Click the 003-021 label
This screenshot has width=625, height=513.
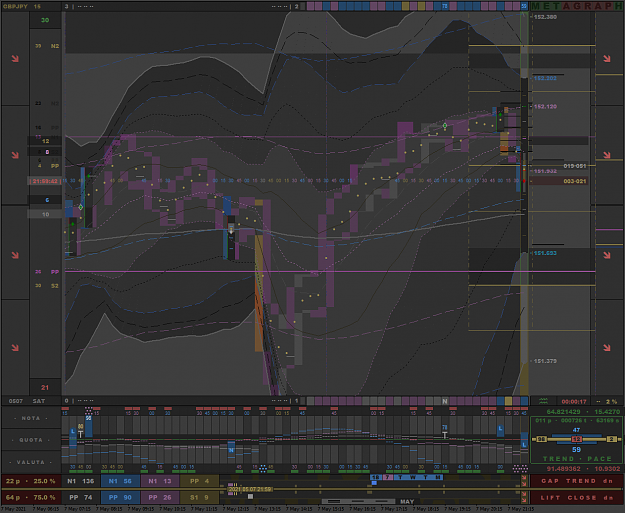[x=574, y=181]
